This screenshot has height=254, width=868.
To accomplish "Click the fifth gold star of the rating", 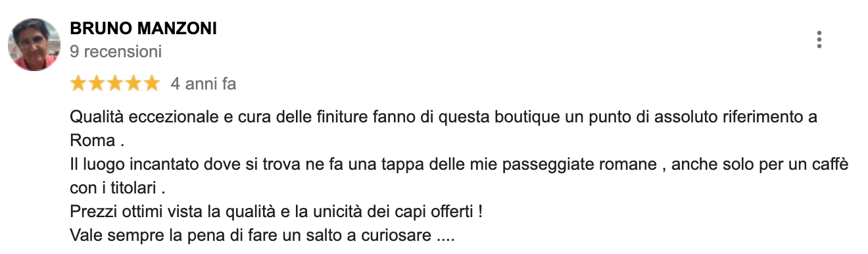I will click(151, 84).
